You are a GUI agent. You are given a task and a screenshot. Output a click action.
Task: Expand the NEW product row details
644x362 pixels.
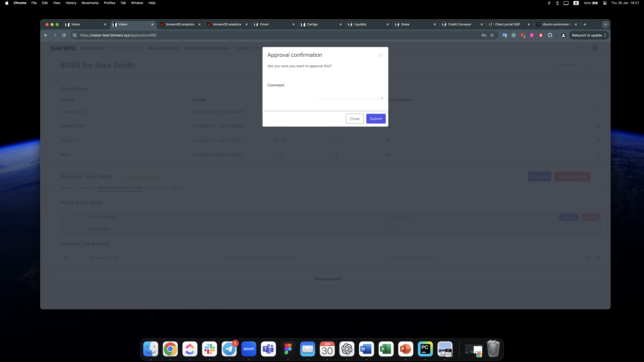pyautogui.click(x=598, y=155)
